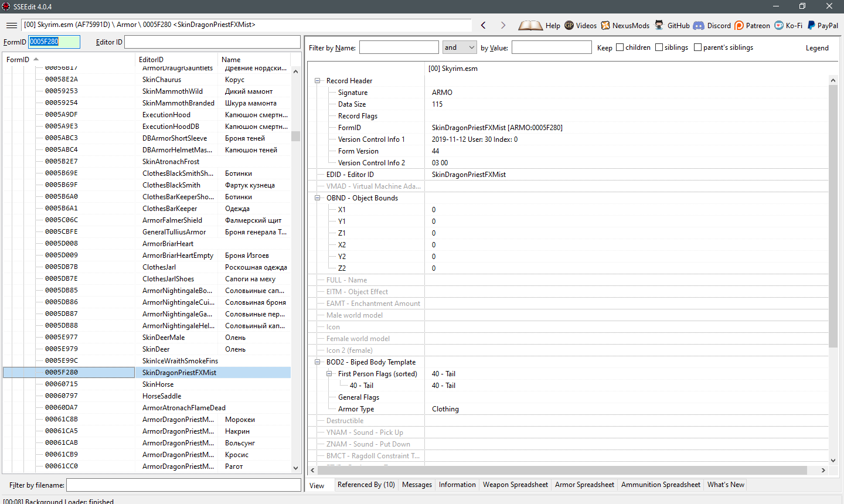Image resolution: width=844 pixels, height=504 pixels.
Task: Enable the Keep children checkbox
Action: pos(620,47)
